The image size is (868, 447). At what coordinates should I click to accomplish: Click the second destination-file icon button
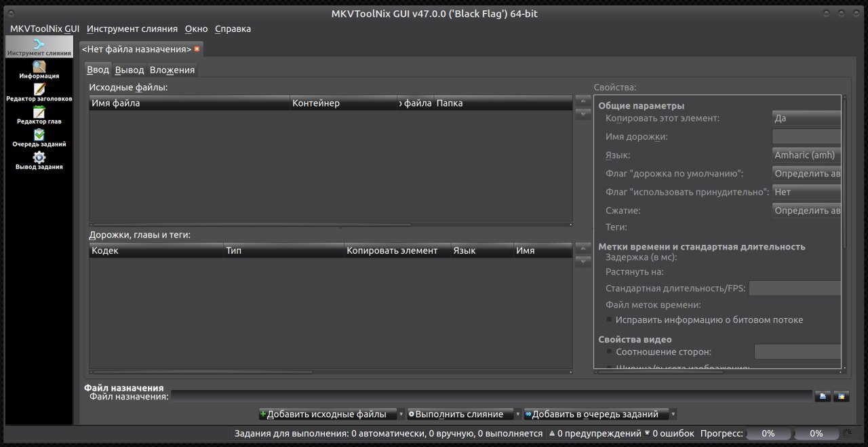(842, 396)
